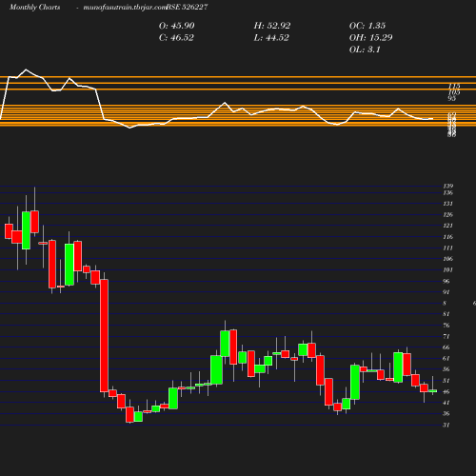Click the tallest red candlestick of the crash
The width and height of the screenshot is (476, 476).
point(104,336)
